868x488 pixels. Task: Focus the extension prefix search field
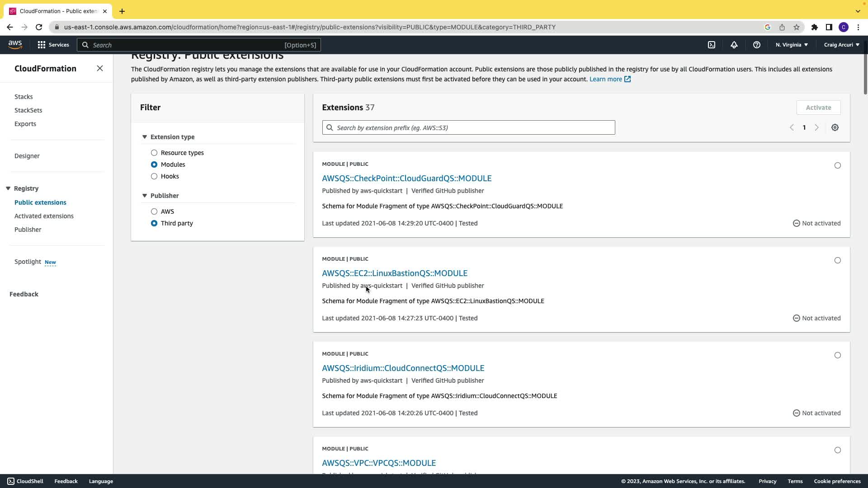click(468, 128)
